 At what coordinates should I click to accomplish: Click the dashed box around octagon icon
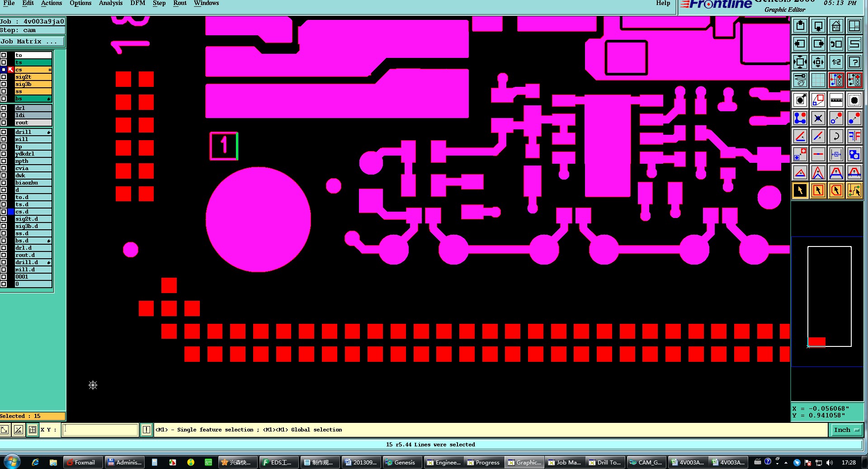coord(854,100)
